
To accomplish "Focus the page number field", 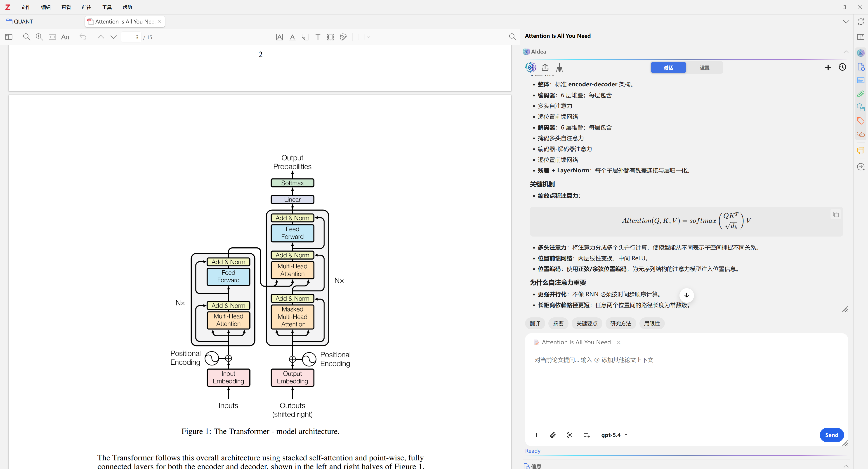I will tap(131, 37).
